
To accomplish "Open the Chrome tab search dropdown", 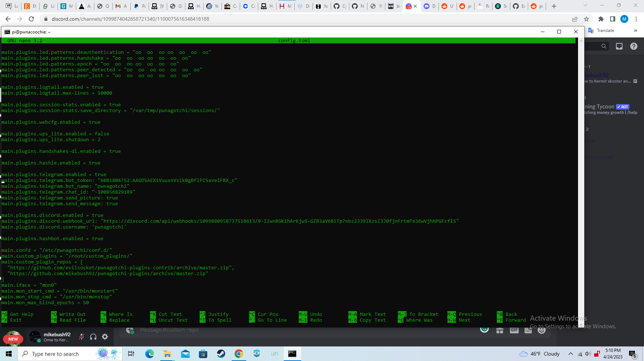I will point(585,6).
